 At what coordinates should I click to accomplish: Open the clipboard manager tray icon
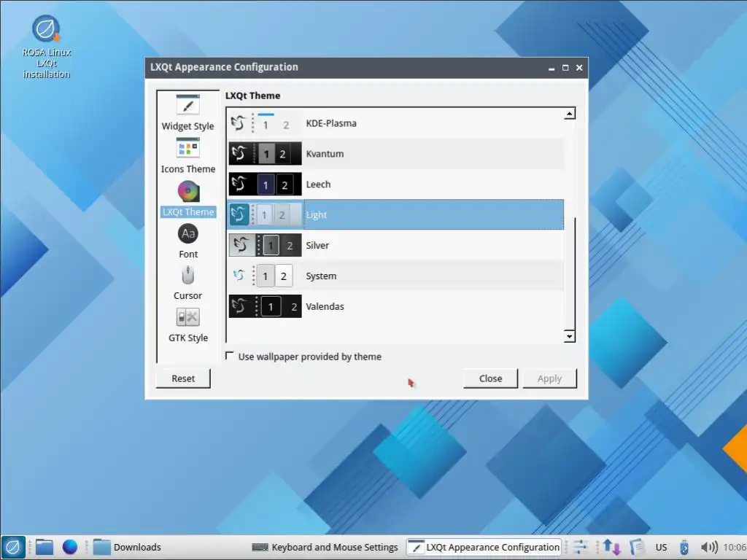point(636,547)
